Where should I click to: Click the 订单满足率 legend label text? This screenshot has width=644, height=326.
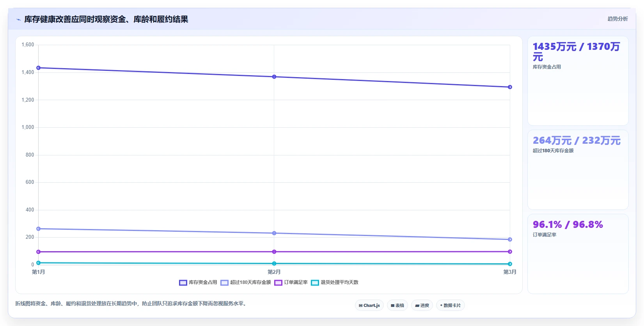pos(296,282)
